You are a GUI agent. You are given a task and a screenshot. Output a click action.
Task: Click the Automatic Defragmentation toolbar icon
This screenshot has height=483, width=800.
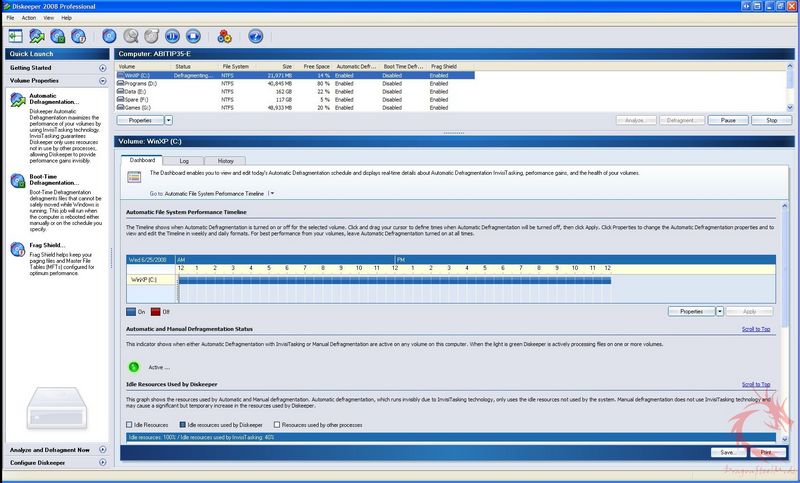pos(36,35)
